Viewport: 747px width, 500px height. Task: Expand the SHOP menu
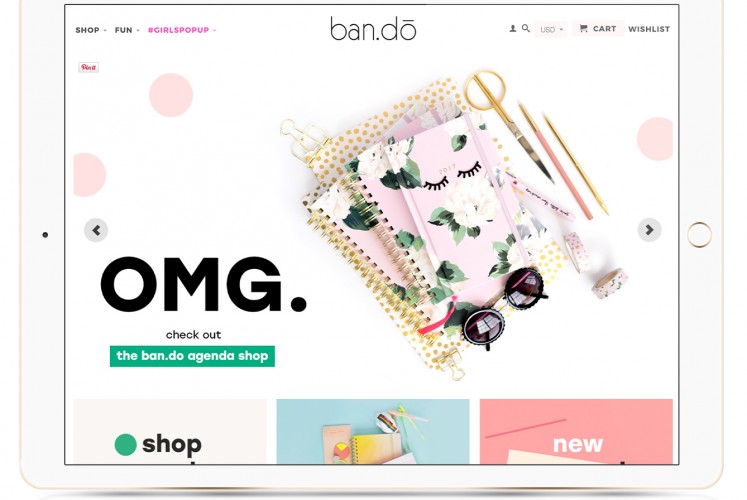91,30
